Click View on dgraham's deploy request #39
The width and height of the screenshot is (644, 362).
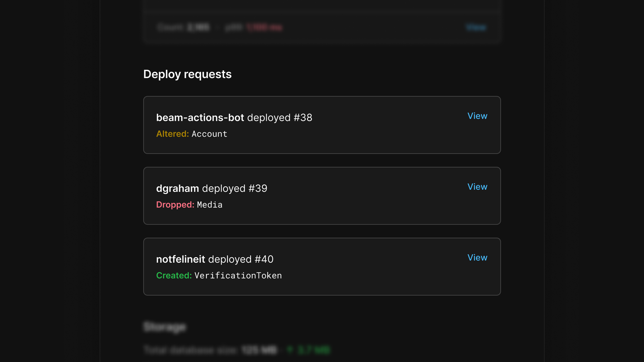point(477,186)
